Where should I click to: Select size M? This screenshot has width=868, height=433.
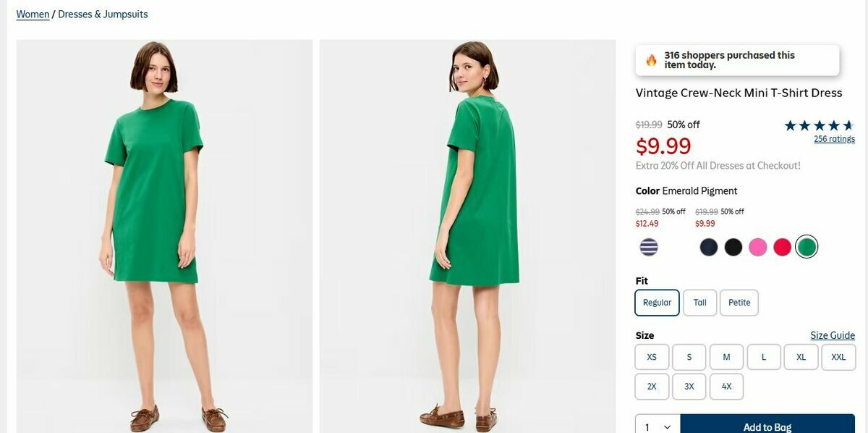point(726,357)
